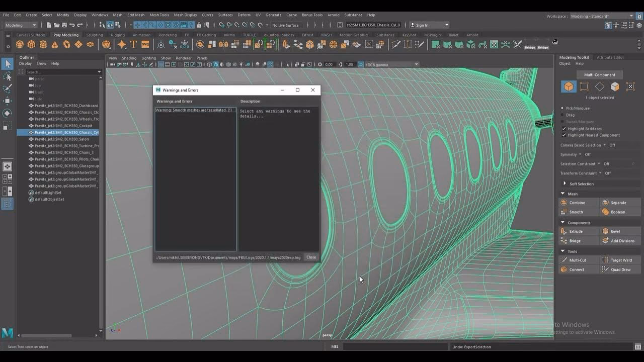Collapse the Tools section
644x362 pixels.
point(563,251)
